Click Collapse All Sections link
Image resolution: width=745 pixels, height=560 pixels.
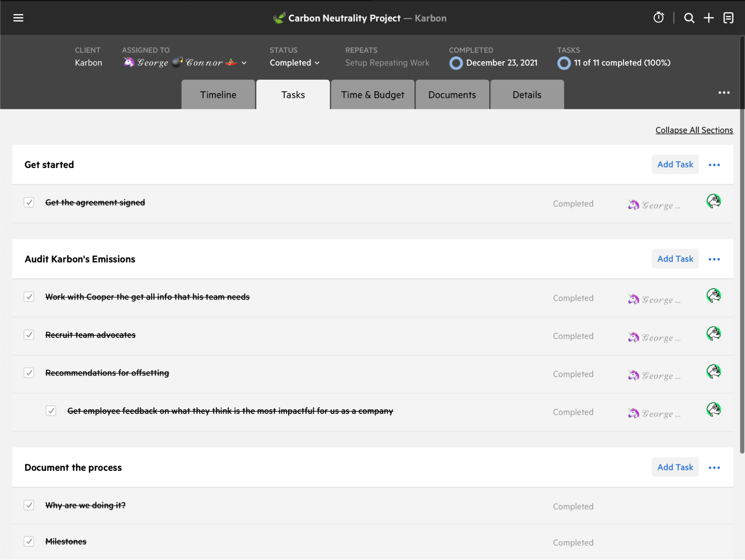point(694,130)
